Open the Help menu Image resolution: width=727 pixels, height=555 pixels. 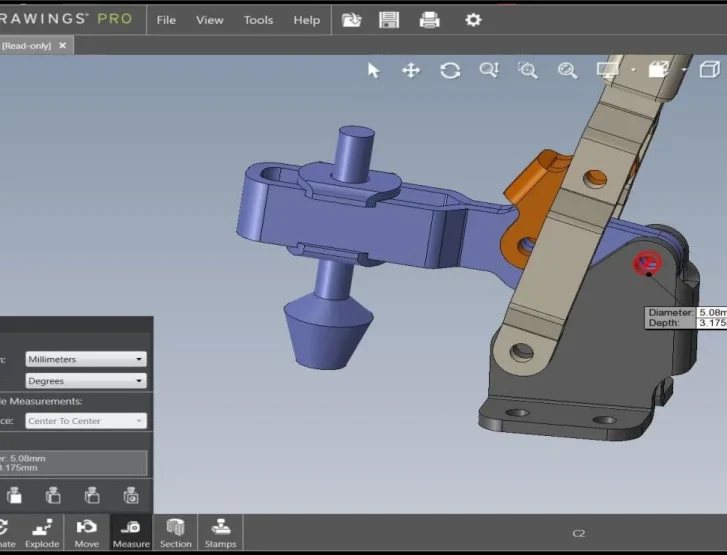[x=306, y=20]
